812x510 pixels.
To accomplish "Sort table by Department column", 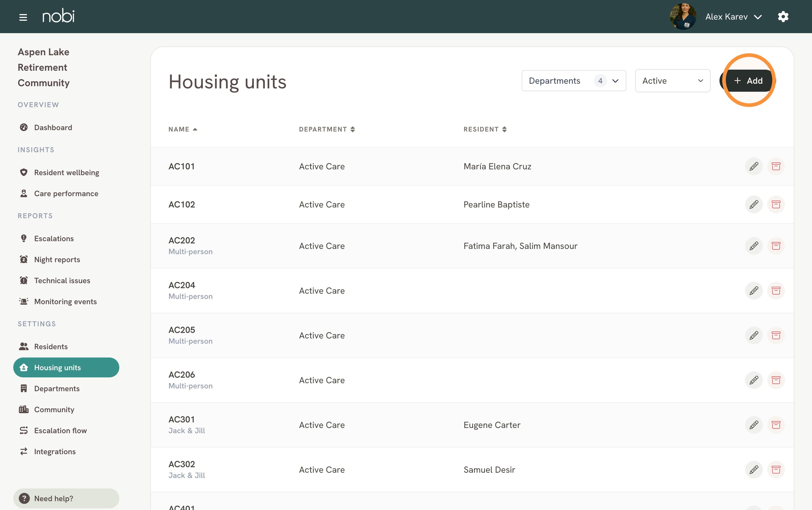I will pos(327,129).
